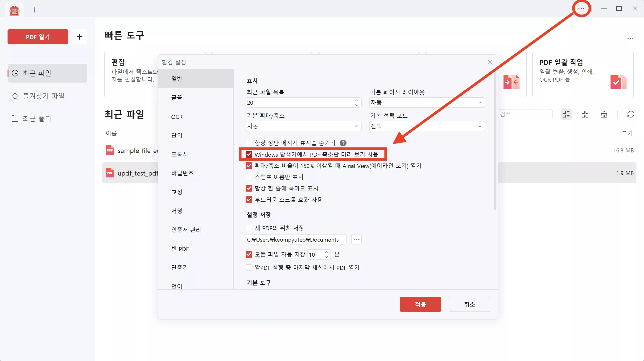Click the help icon next to message bar option
The width and height of the screenshot is (644, 361).
343,143
